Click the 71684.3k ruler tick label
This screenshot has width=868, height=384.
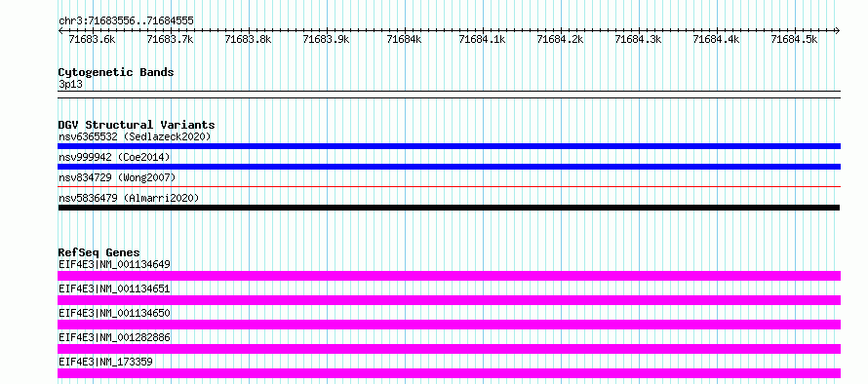click(x=638, y=39)
